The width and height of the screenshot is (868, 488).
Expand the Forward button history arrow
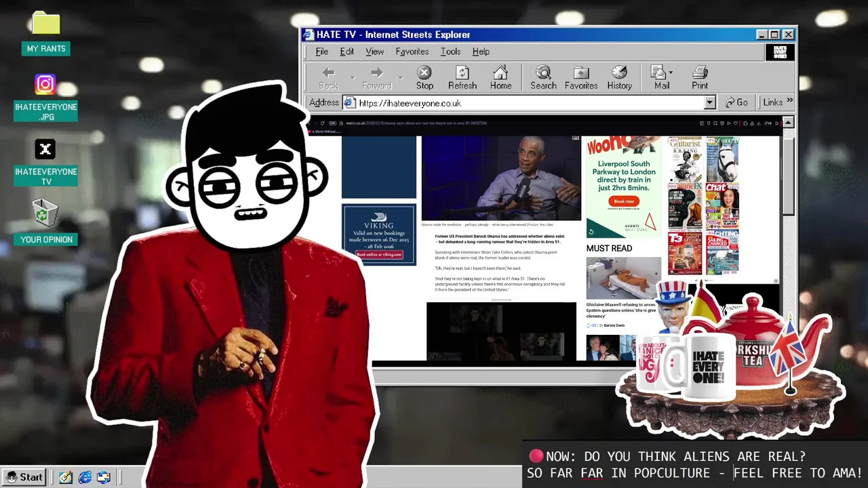pyautogui.click(x=401, y=78)
